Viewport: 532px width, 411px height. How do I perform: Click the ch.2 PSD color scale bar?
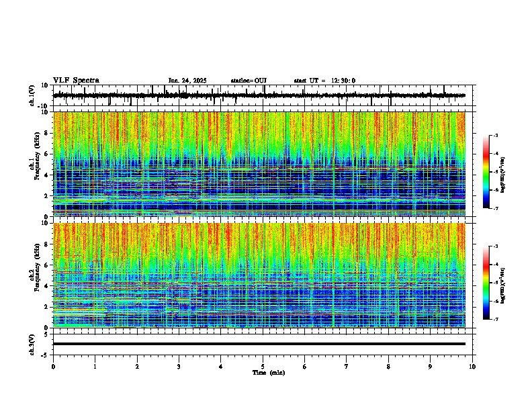tap(486, 283)
